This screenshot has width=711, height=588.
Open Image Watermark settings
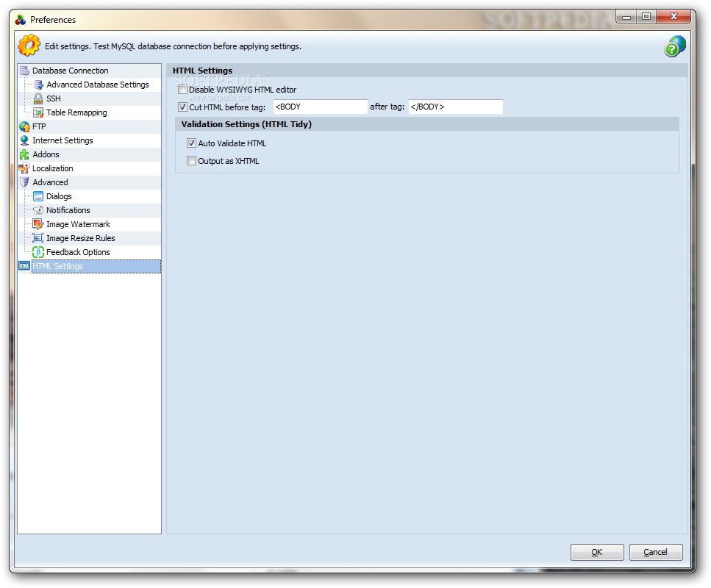(78, 224)
